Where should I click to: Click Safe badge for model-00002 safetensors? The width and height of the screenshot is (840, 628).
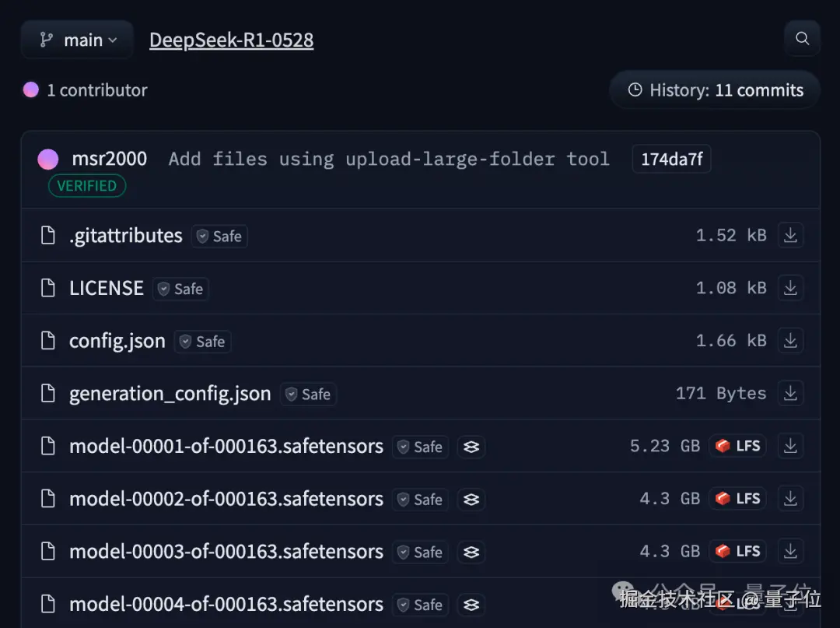(x=421, y=500)
